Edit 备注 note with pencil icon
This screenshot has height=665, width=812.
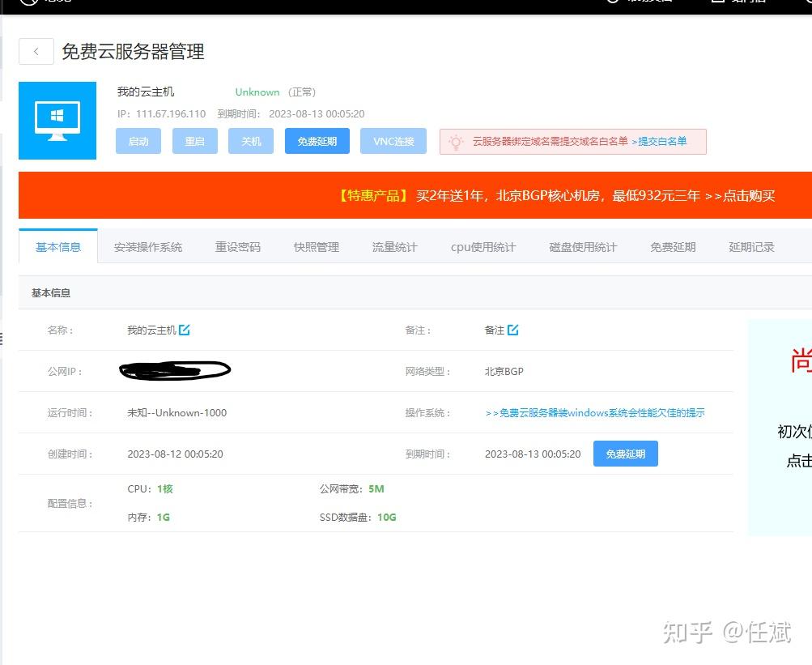click(x=512, y=330)
